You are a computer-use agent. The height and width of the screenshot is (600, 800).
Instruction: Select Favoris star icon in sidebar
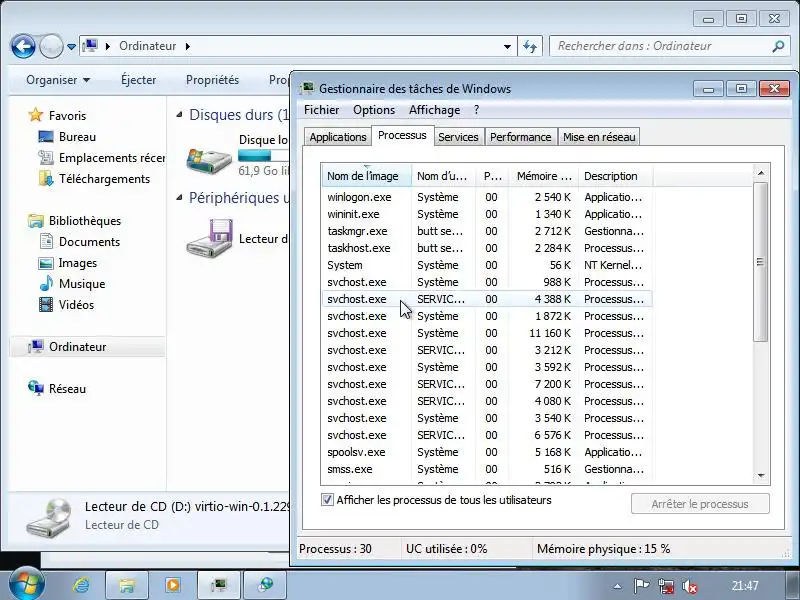35,115
